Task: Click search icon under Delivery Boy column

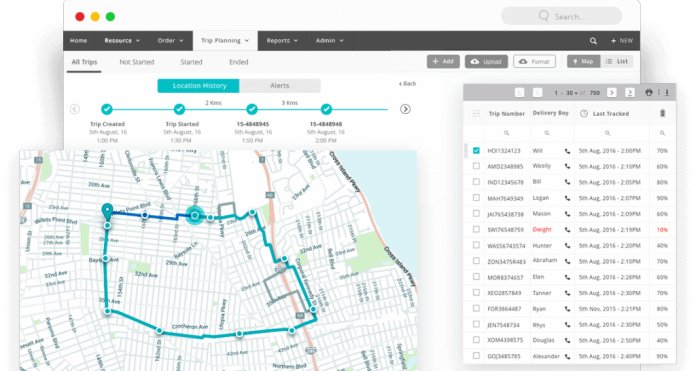Action: tap(547, 133)
